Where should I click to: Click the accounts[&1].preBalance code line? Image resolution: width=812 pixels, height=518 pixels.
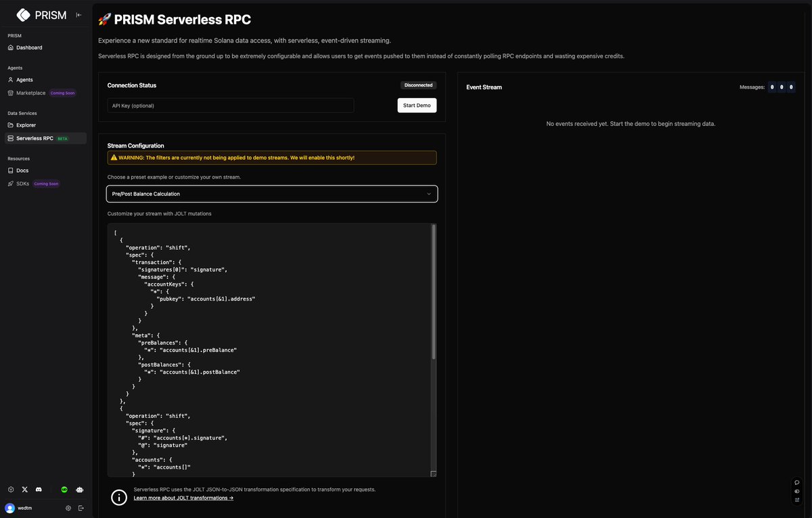pyautogui.click(x=190, y=350)
